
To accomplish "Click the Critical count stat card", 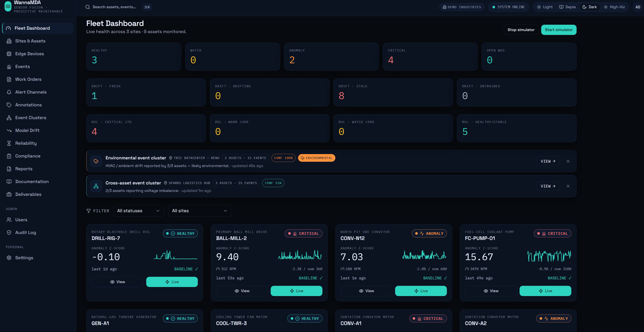I will click(430, 57).
